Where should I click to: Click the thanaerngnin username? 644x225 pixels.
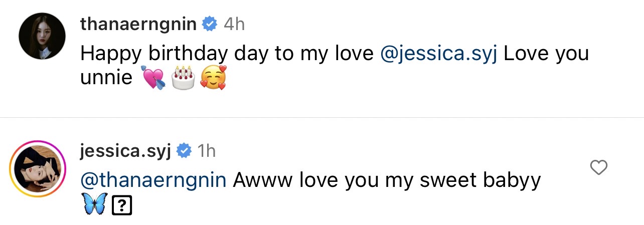(x=138, y=24)
